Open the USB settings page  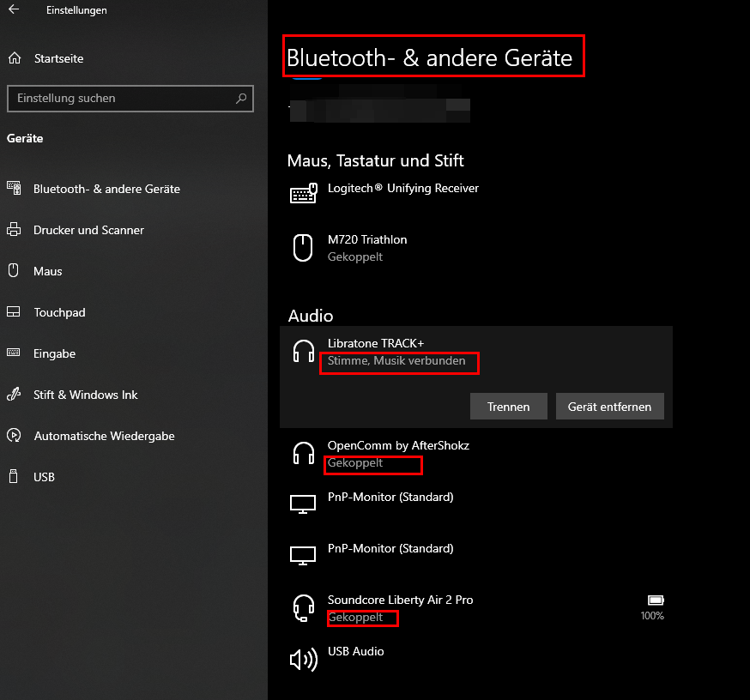coord(44,477)
